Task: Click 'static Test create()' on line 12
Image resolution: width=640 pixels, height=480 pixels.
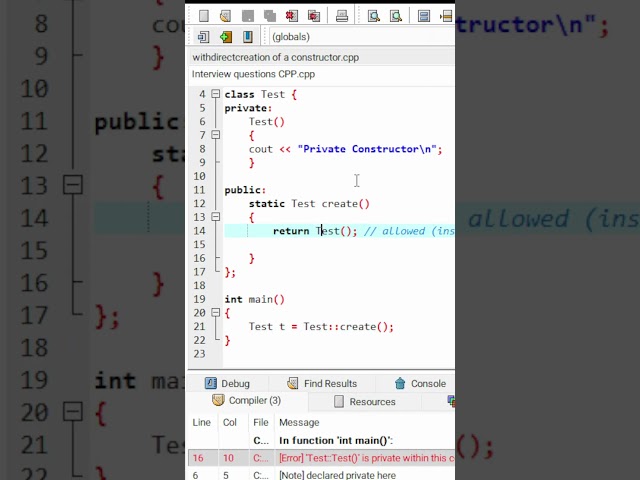Action: click(x=309, y=204)
